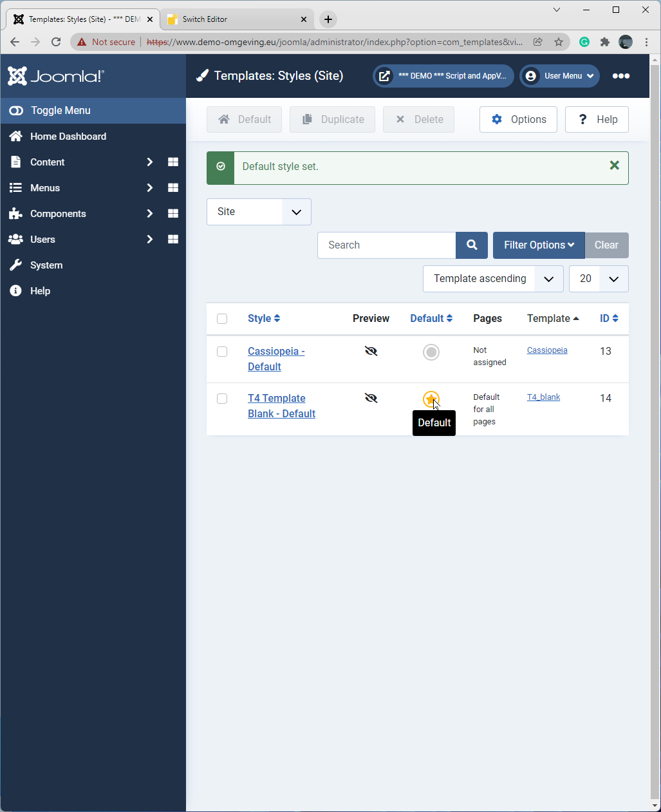
Task: Open Menus dashboard grid icon
Action: click(x=172, y=188)
